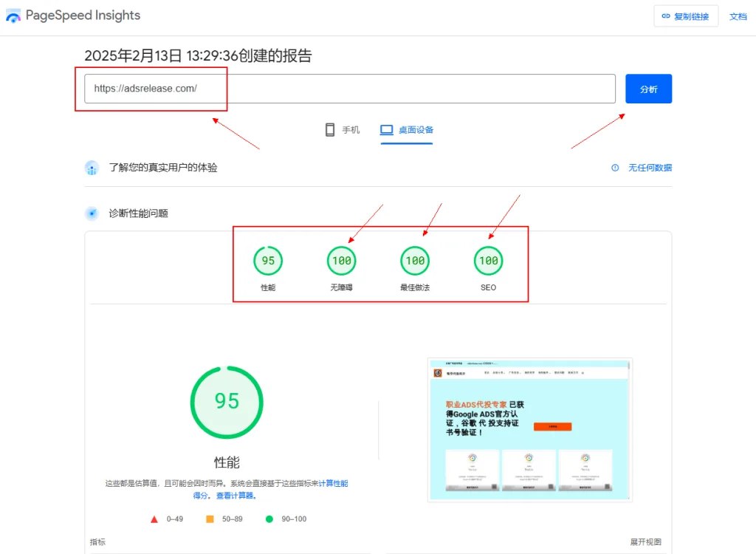Click the 了解您的真实用户的体验 heading
This screenshot has width=756, height=554.
(163, 168)
